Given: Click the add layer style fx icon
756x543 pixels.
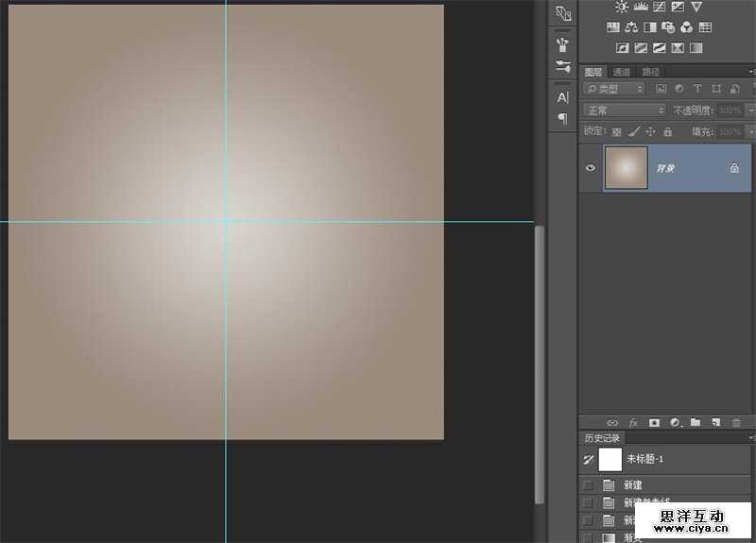Looking at the screenshot, I should point(633,422).
